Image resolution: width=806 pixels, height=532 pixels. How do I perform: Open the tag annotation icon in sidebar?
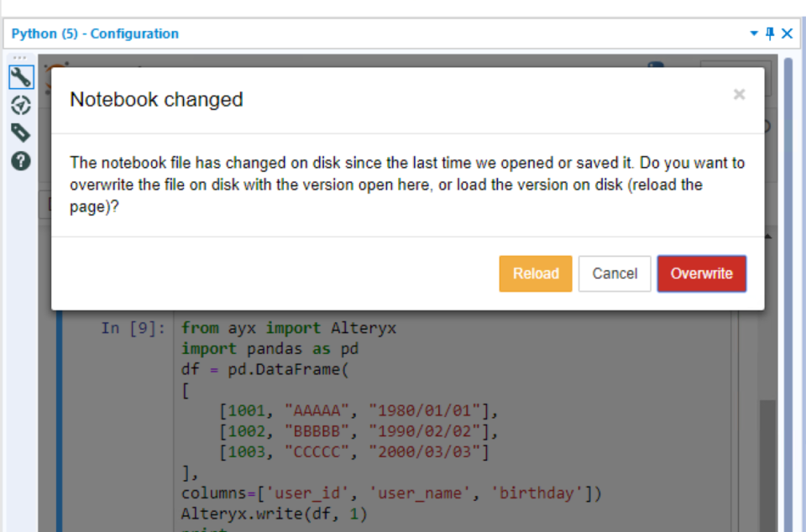pos(21,133)
